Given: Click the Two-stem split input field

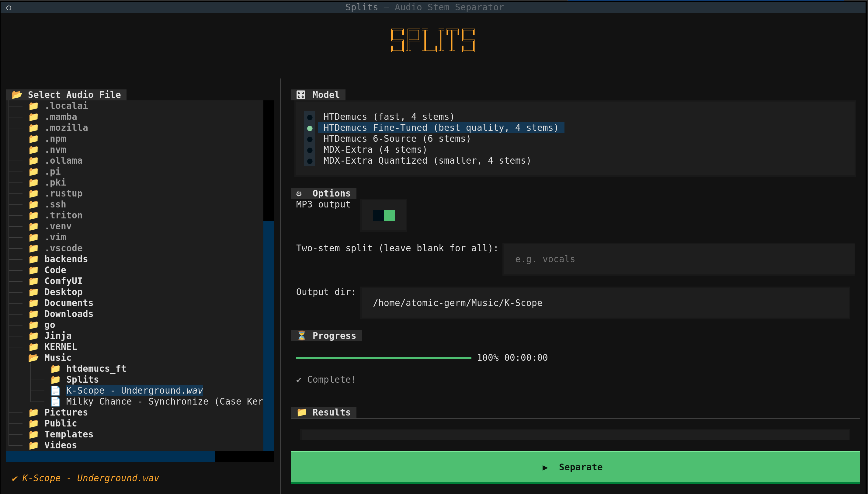Looking at the screenshot, I should click(x=679, y=259).
